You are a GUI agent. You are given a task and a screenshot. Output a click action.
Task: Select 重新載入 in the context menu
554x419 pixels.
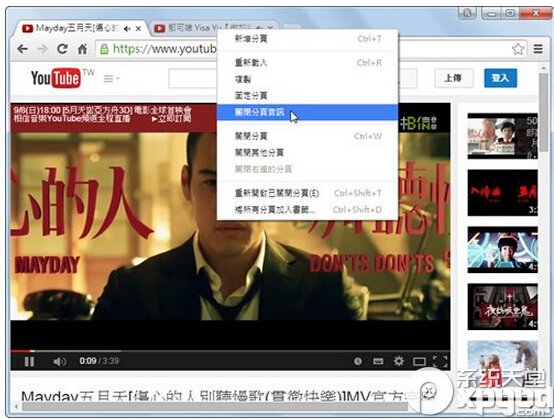point(307,63)
